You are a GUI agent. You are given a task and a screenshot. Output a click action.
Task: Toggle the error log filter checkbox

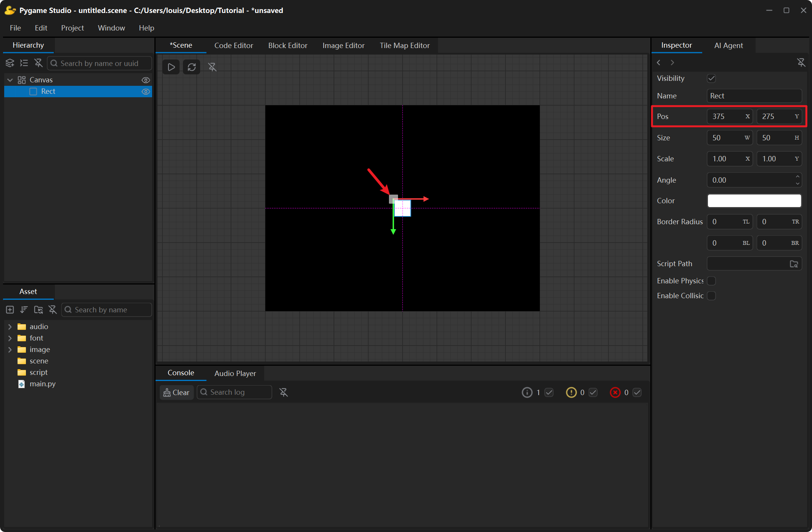pyautogui.click(x=637, y=392)
